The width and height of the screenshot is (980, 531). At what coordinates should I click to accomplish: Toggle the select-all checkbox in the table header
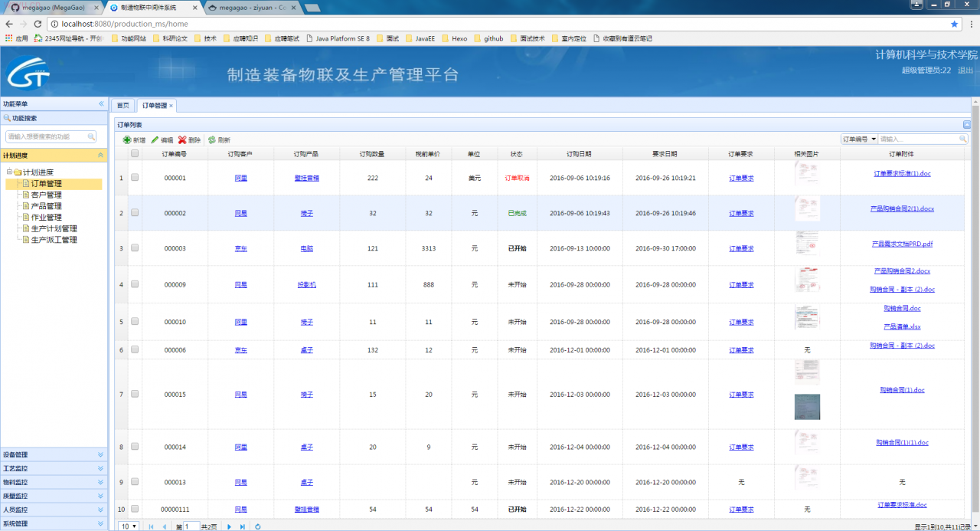[x=135, y=153]
